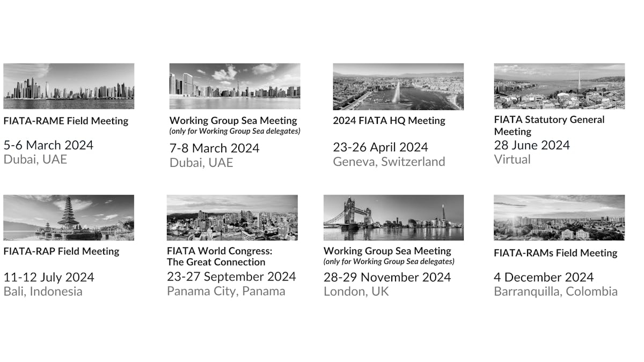
Task: Open FIATA Statutory General Meeting heading
Action: (549, 125)
